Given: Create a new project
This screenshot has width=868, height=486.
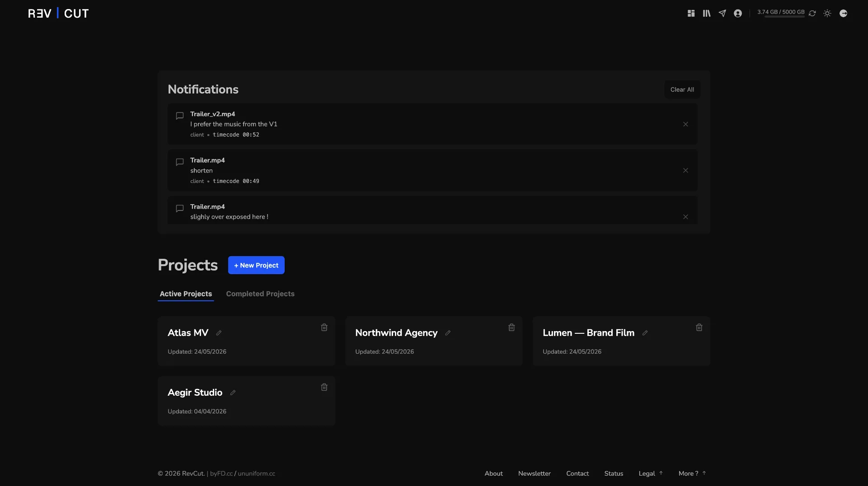Looking at the screenshot, I should click(x=256, y=265).
